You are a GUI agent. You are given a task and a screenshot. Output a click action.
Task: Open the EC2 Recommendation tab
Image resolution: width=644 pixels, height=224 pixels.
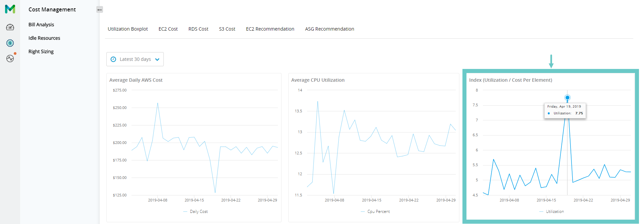(x=270, y=29)
